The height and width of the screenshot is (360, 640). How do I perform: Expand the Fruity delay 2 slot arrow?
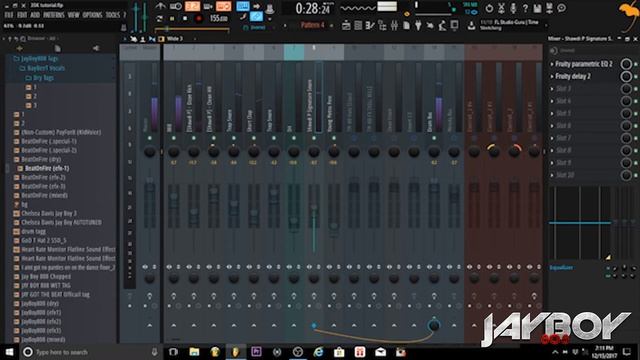(552, 76)
